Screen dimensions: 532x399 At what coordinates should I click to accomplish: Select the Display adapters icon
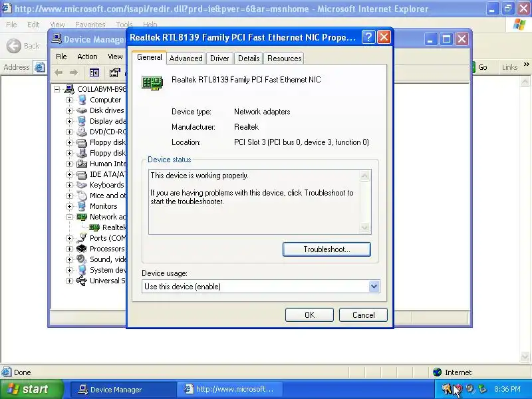click(82, 121)
